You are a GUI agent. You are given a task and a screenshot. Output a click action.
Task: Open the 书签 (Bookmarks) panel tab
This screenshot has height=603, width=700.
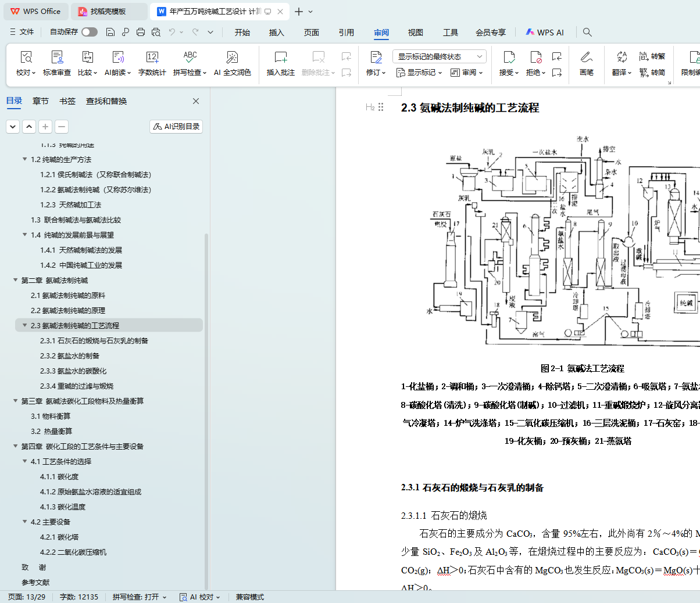tap(67, 101)
